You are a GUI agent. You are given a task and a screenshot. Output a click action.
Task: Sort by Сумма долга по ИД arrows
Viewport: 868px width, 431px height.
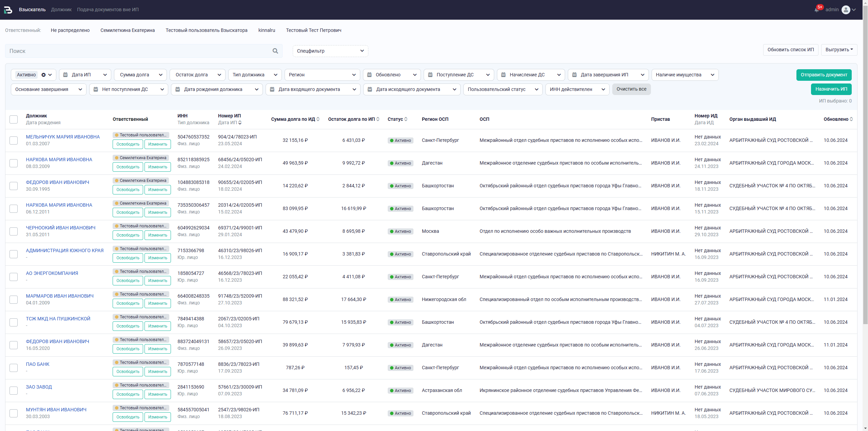coord(318,119)
